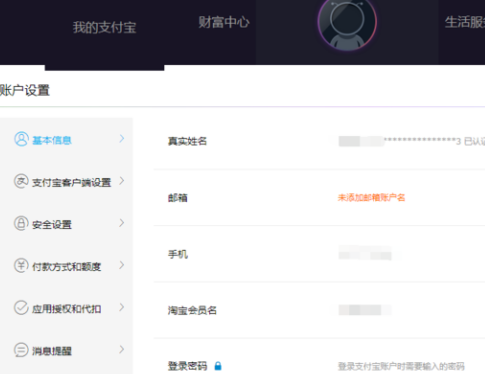
Task: Click the blue lock icon beside 登录密码
Action: tap(218, 366)
